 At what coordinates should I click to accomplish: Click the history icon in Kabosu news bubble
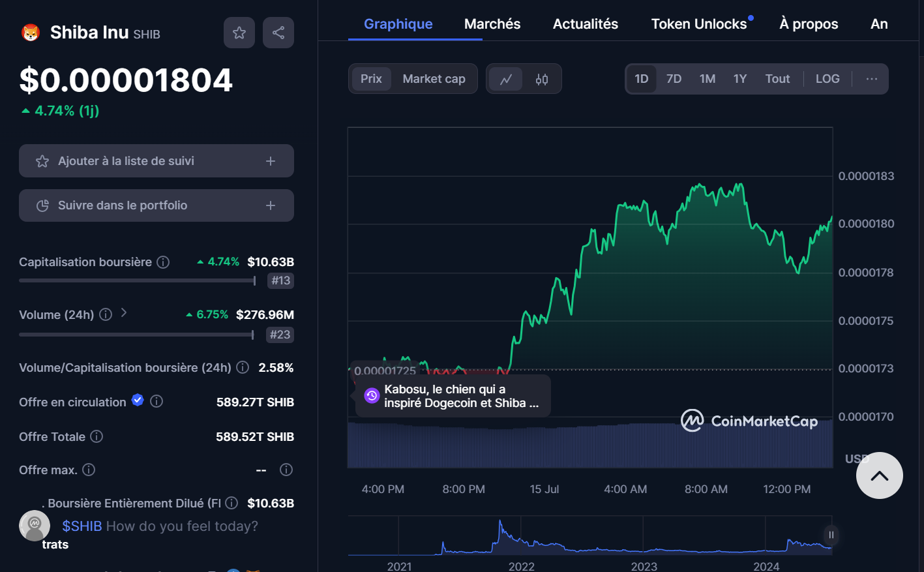click(372, 395)
